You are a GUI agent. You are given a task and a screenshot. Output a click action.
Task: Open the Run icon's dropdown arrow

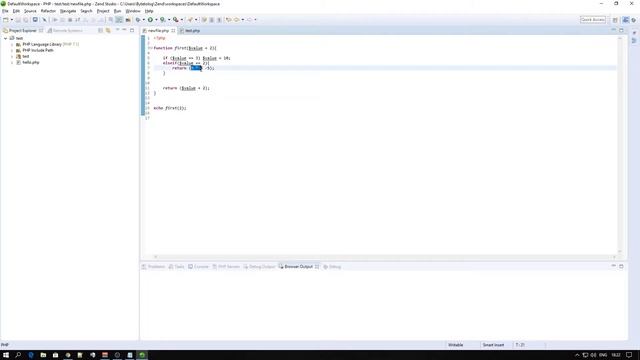pyautogui.click(x=156, y=20)
